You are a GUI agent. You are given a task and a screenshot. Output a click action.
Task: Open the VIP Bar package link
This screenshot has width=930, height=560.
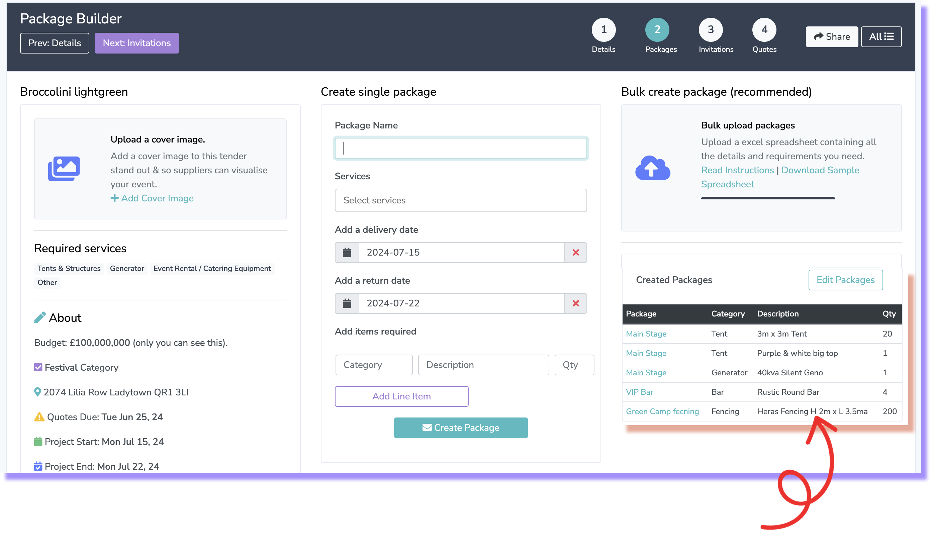coord(640,392)
